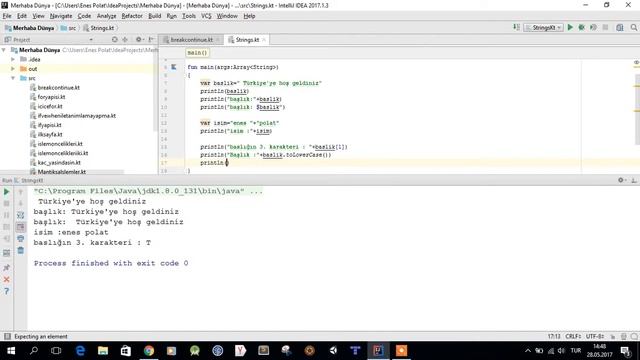Collapse the src folder
The height and width of the screenshot is (360, 640).
point(13,78)
